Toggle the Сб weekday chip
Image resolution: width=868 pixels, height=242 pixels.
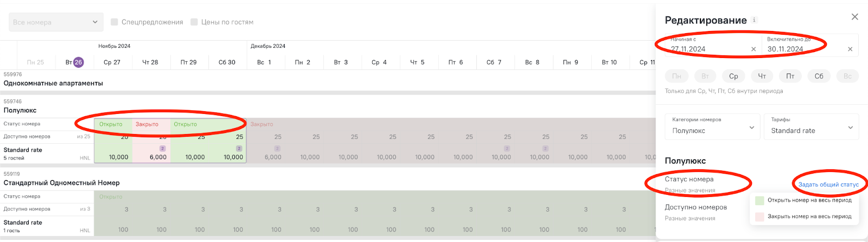coord(819,76)
